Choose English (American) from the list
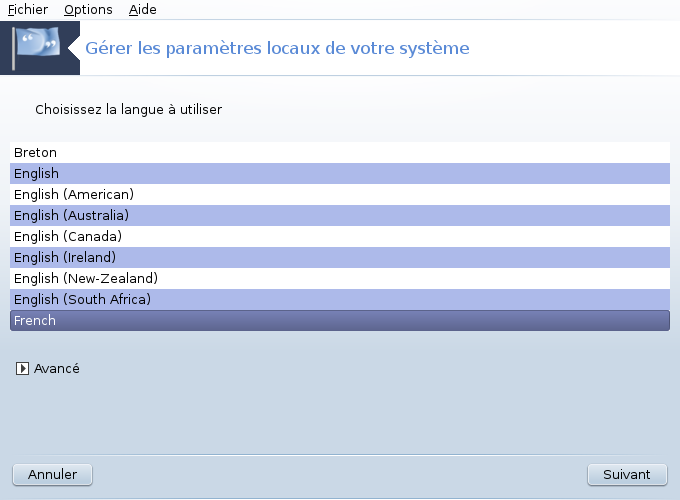Viewport: 680px width, 500px height. 340,194
